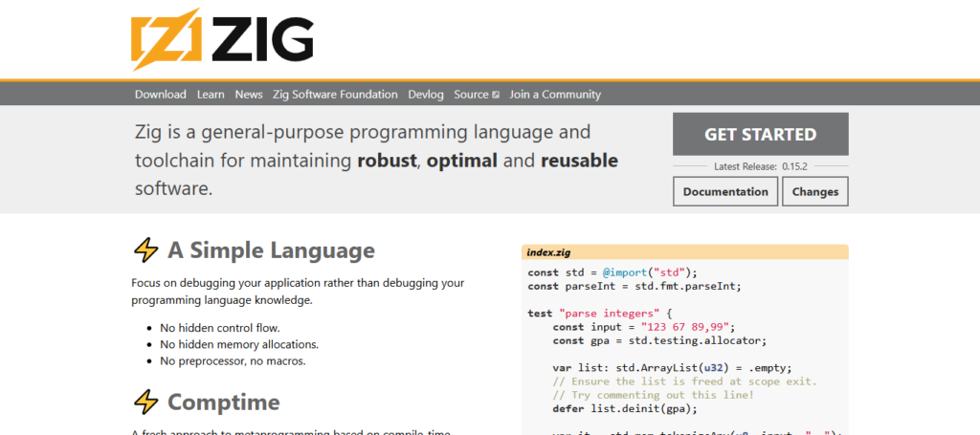This screenshot has width=980, height=435.
Task: Click the orange Zig logo mark
Action: point(167,40)
